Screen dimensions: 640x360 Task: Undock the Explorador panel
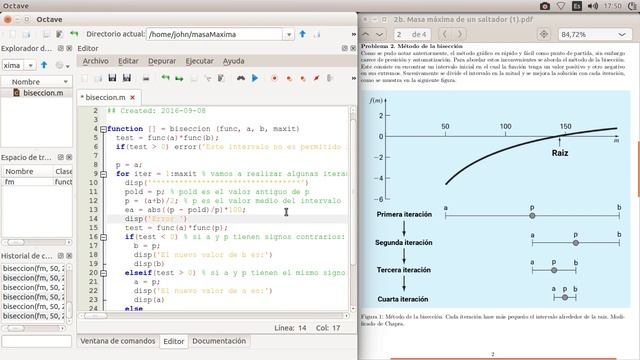[61, 48]
